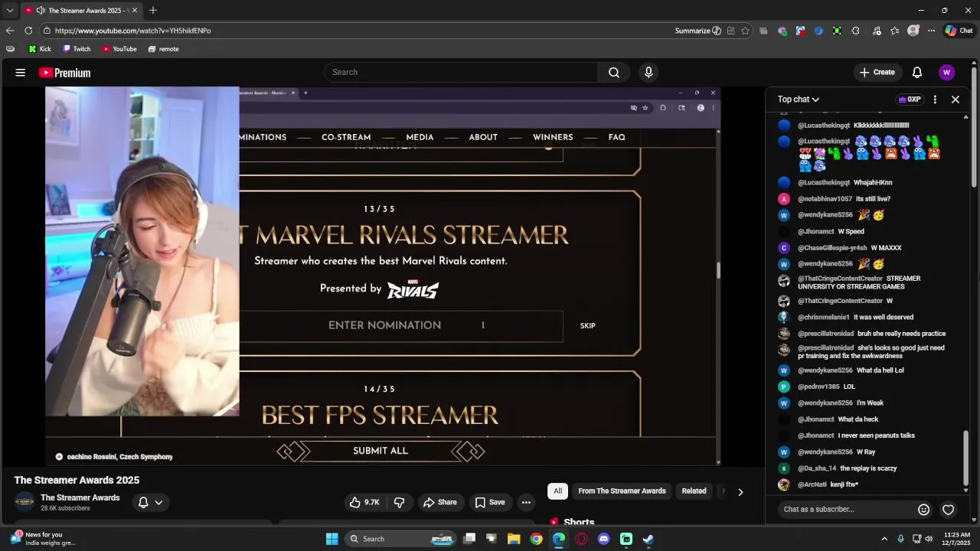Open the remote bookmark
The height and width of the screenshot is (551, 980).
164,49
